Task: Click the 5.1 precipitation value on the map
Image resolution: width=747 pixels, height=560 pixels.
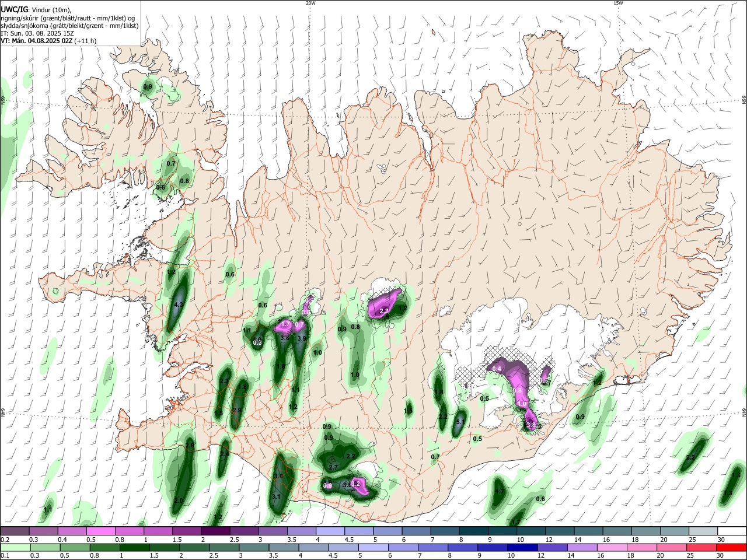Action: coord(460,422)
